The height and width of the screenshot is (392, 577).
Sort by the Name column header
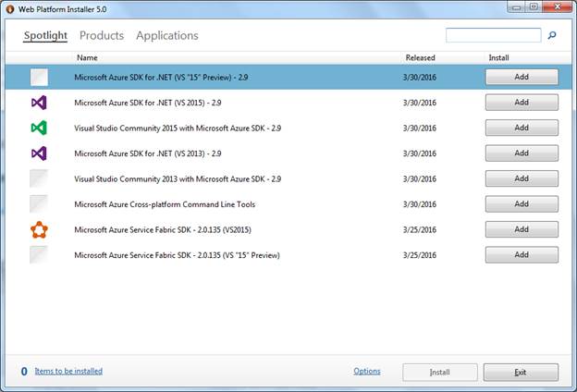(87, 58)
